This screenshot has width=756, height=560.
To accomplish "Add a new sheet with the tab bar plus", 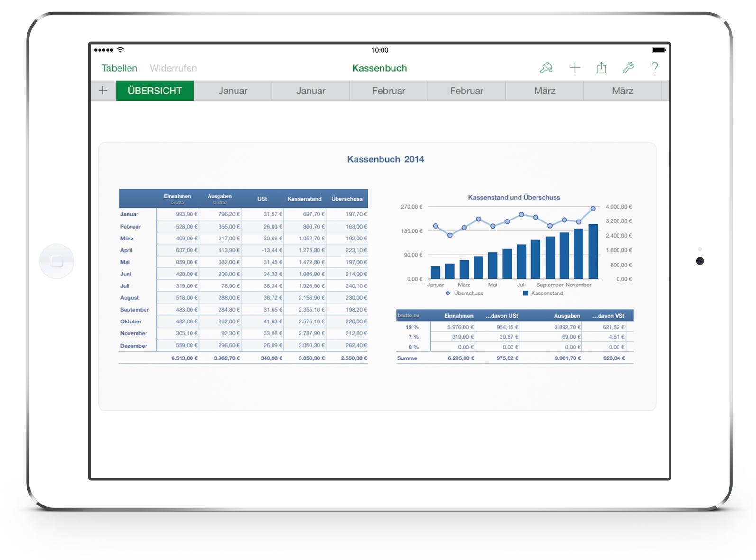I will tap(103, 91).
